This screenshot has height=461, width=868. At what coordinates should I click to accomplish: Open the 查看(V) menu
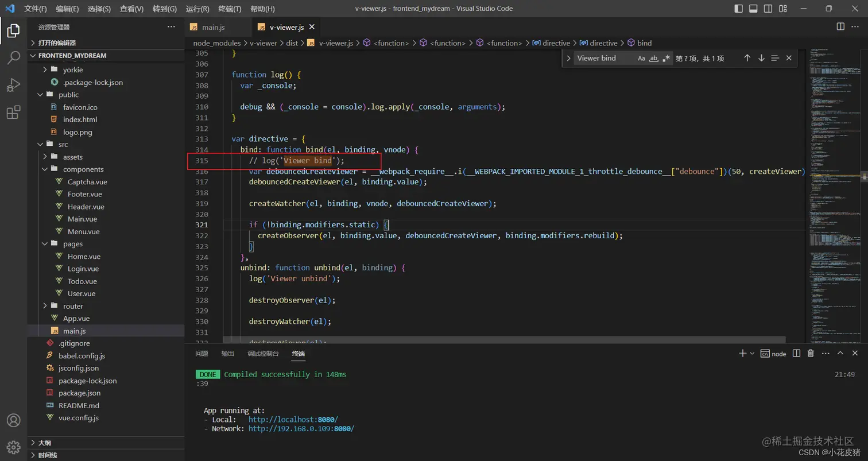pos(132,9)
